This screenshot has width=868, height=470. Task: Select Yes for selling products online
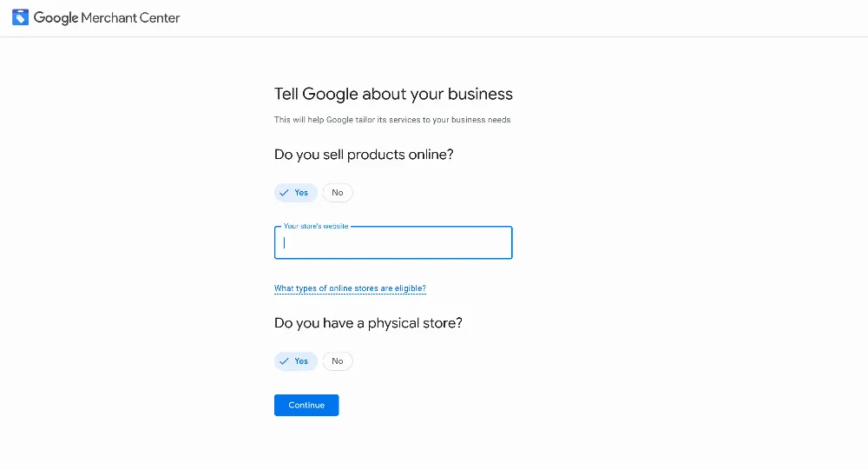coord(296,193)
